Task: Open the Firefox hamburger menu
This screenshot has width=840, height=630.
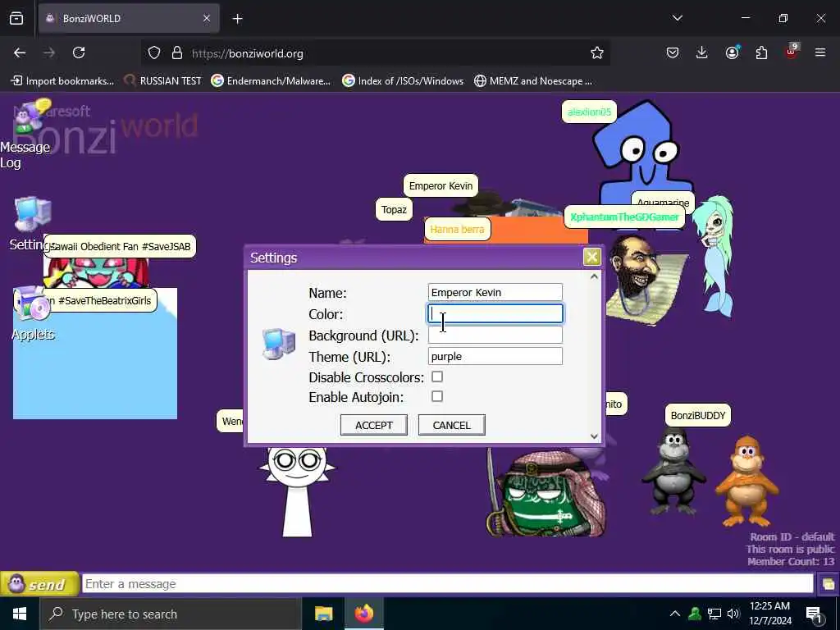Action: 820,52
